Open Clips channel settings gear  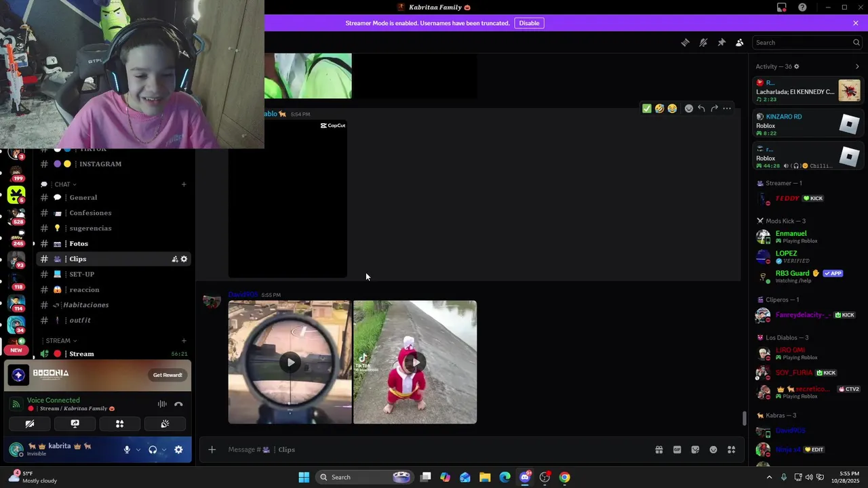[184, 259]
